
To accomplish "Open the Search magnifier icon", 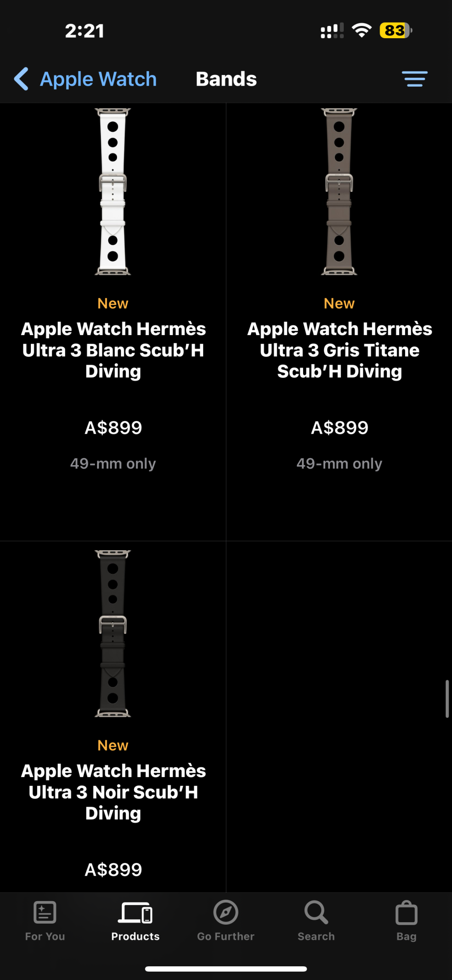I will click(x=316, y=912).
